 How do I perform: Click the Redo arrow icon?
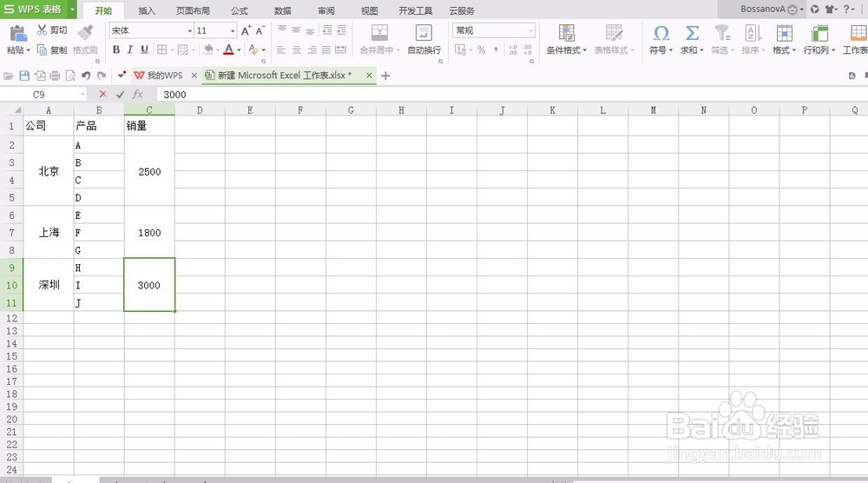102,76
